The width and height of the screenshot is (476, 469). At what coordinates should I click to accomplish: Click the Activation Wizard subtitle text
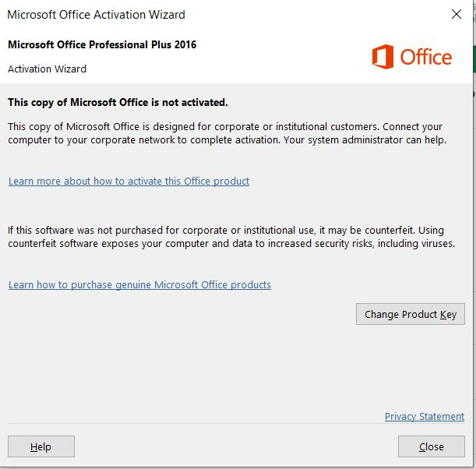click(47, 69)
